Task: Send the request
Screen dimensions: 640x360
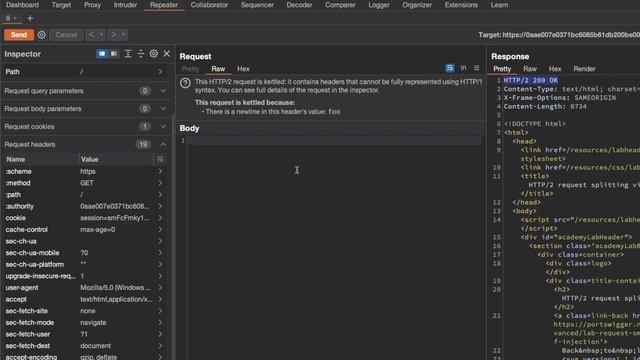Action: 19,35
